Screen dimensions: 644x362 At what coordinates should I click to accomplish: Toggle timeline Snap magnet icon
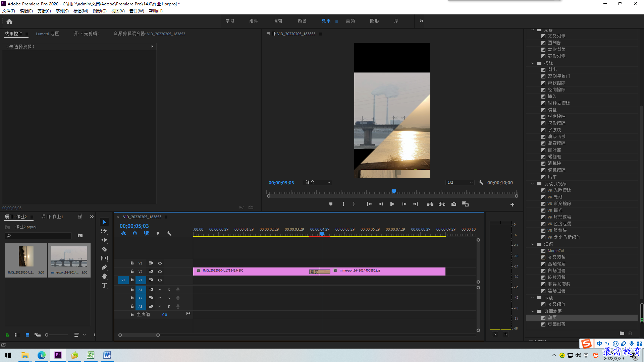point(135,233)
